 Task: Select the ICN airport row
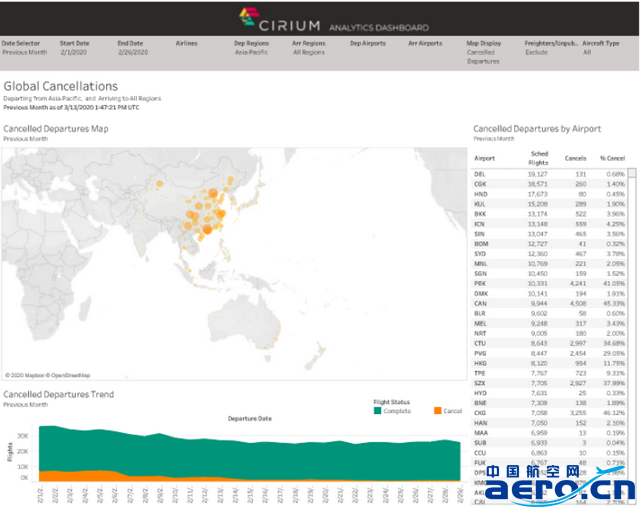[549, 224]
